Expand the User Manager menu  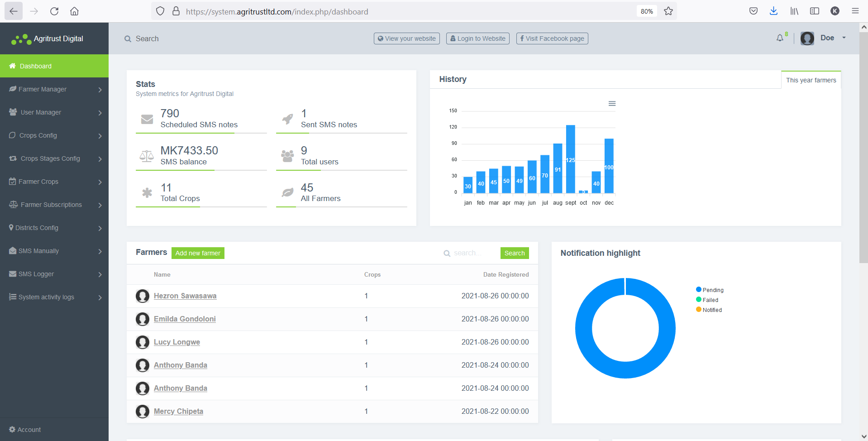point(54,112)
